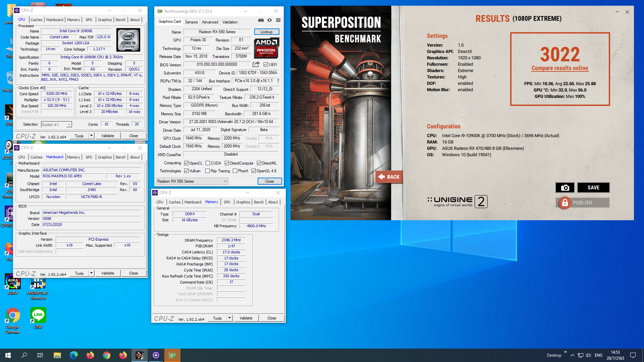This screenshot has width=644, height=362.
Task: Toggle the CUDA checkbox
Action: pyautogui.click(x=208, y=163)
